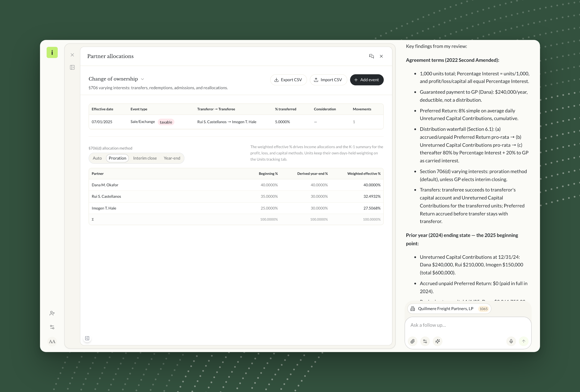
Task: Click the Imogen T. Hale partner row
Action: (236, 208)
